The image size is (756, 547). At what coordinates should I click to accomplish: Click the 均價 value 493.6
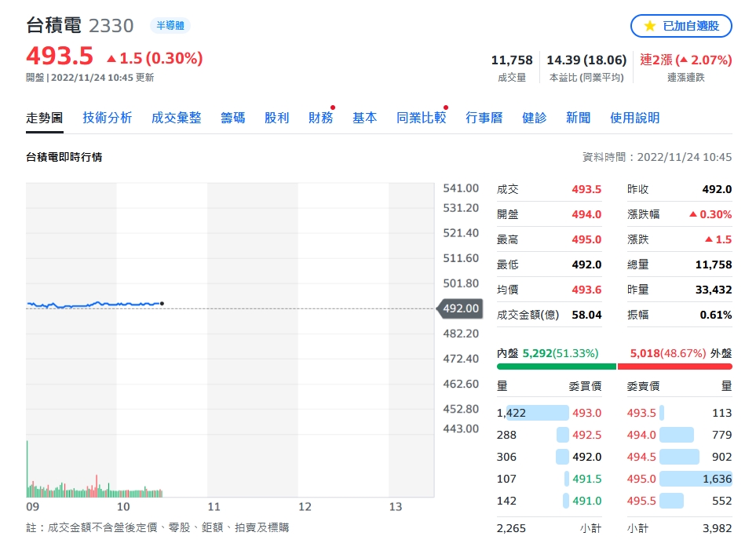point(586,290)
